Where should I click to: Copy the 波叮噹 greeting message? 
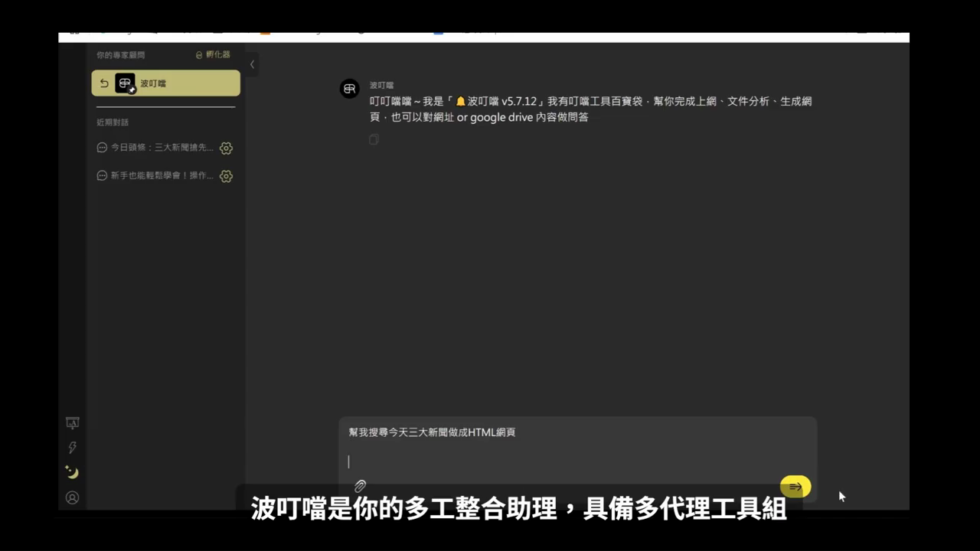click(374, 139)
